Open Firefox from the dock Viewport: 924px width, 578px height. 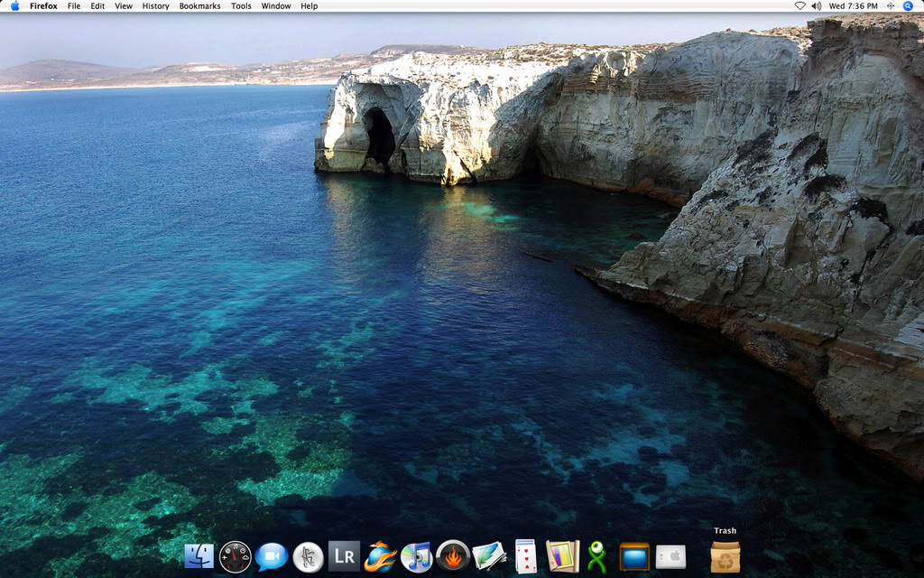pos(380,555)
